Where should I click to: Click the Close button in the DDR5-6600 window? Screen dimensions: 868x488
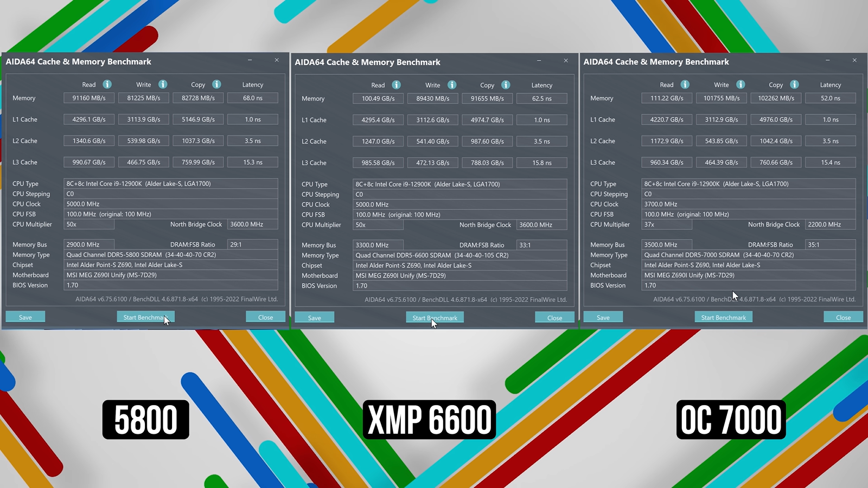coord(554,318)
